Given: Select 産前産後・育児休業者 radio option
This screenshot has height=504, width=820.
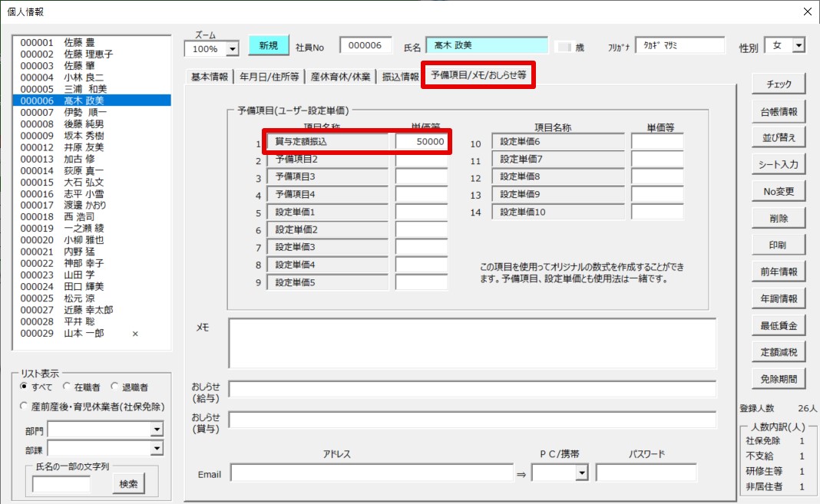Looking at the screenshot, I should tap(25, 407).
